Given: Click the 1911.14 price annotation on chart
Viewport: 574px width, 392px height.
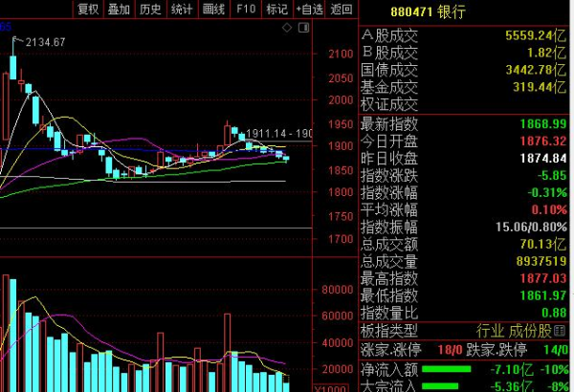Looking at the screenshot, I should pyautogui.click(x=267, y=133).
